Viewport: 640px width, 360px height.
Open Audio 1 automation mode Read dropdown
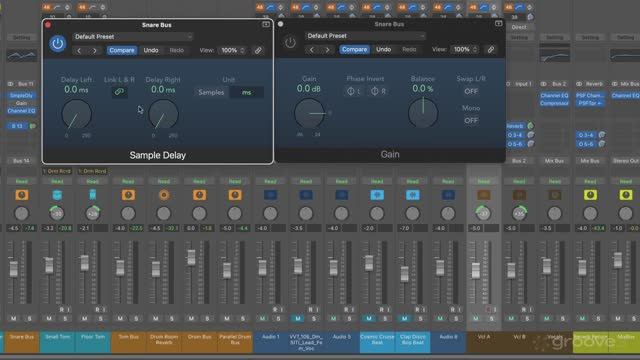click(x=270, y=181)
